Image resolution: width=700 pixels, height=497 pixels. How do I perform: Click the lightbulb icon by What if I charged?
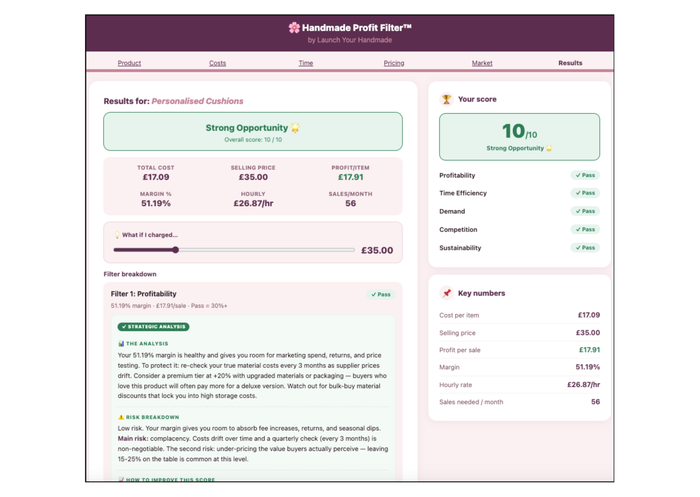click(x=117, y=235)
